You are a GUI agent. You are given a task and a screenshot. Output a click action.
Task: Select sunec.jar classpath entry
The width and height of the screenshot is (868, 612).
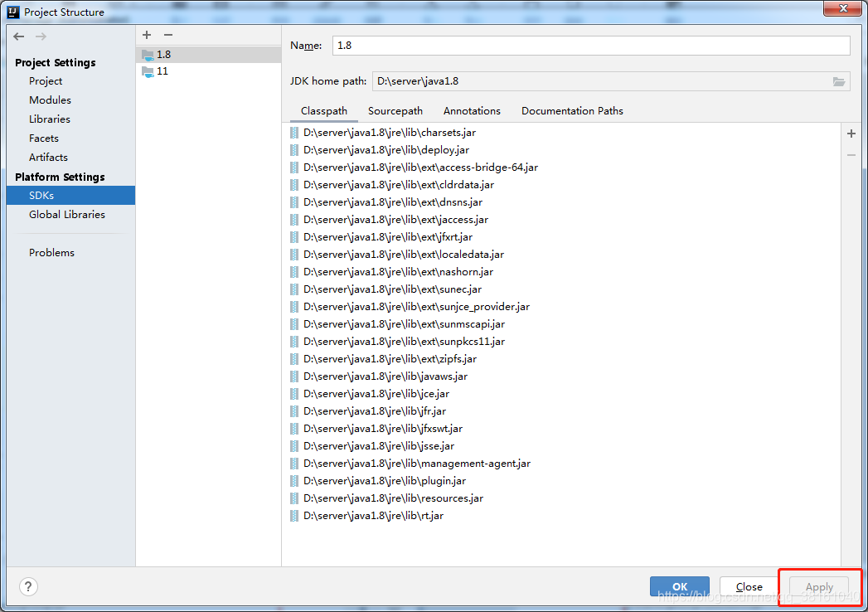[x=386, y=289]
